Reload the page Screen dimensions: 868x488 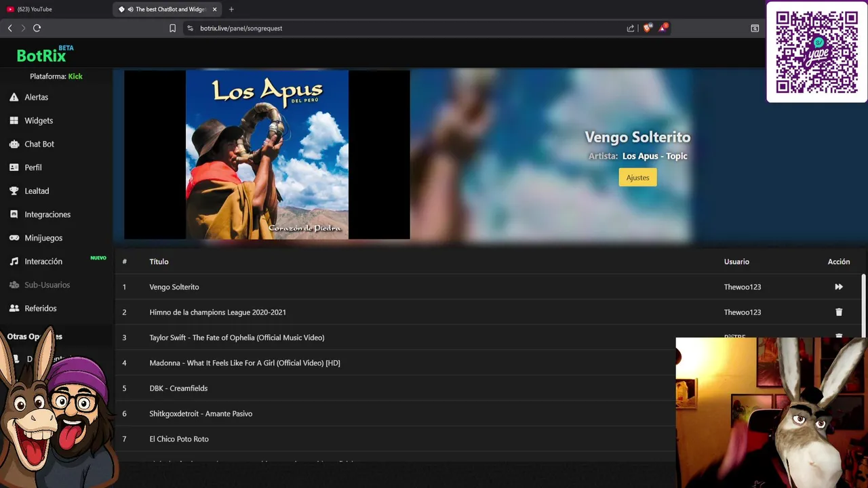tap(37, 28)
